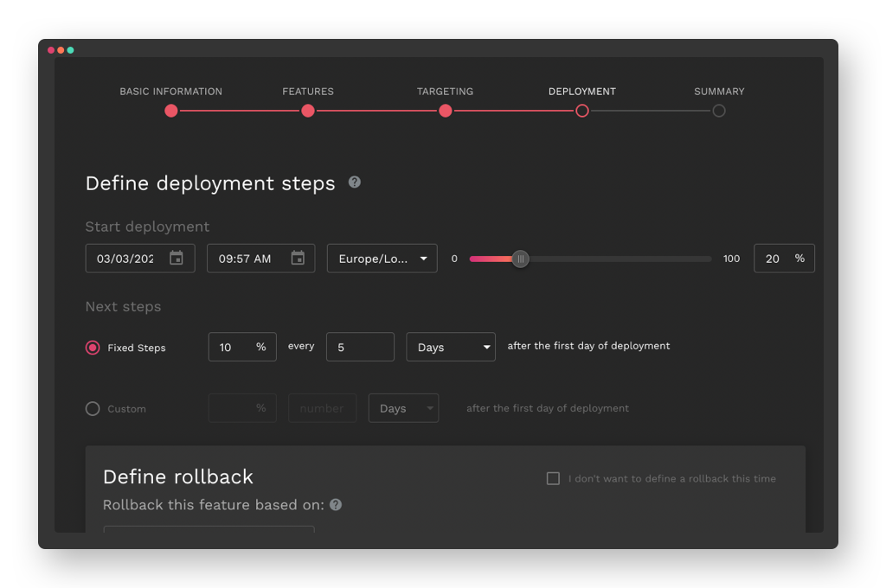Click the red window close dot
Screen dimensions: 886x588
point(51,50)
